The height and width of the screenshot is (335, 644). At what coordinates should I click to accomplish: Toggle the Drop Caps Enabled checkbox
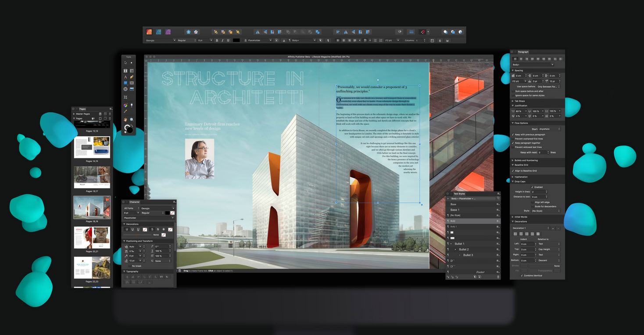pos(532,187)
